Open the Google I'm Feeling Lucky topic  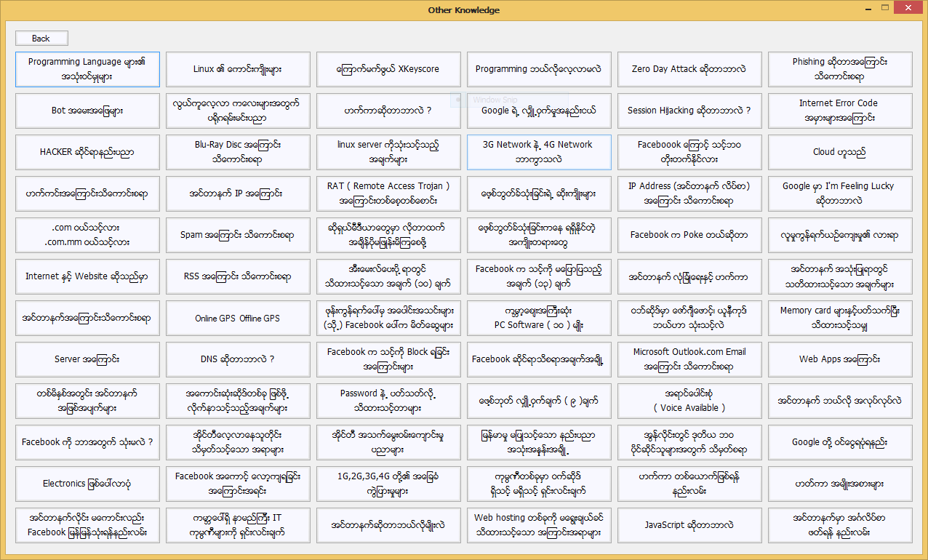tap(839, 193)
